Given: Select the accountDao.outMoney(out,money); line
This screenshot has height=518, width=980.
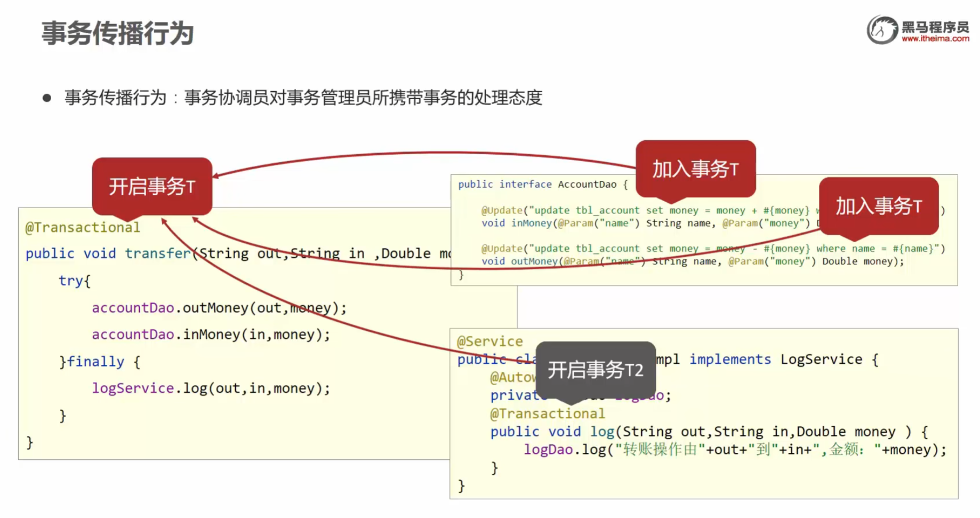Looking at the screenshot, I should tap(219, 308).
